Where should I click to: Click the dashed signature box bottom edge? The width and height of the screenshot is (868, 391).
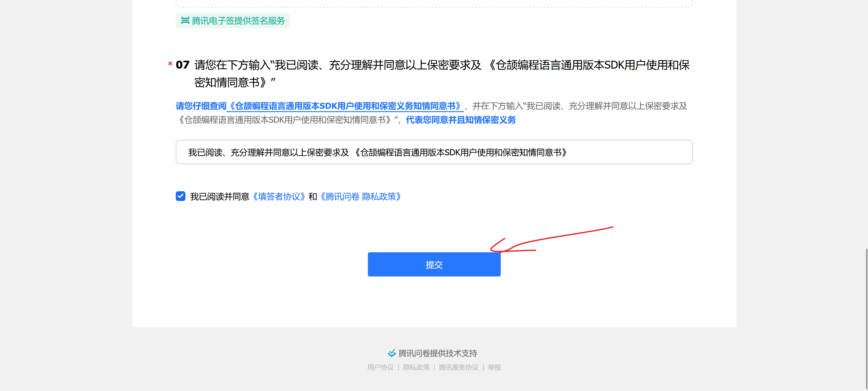tap(434, 7)
